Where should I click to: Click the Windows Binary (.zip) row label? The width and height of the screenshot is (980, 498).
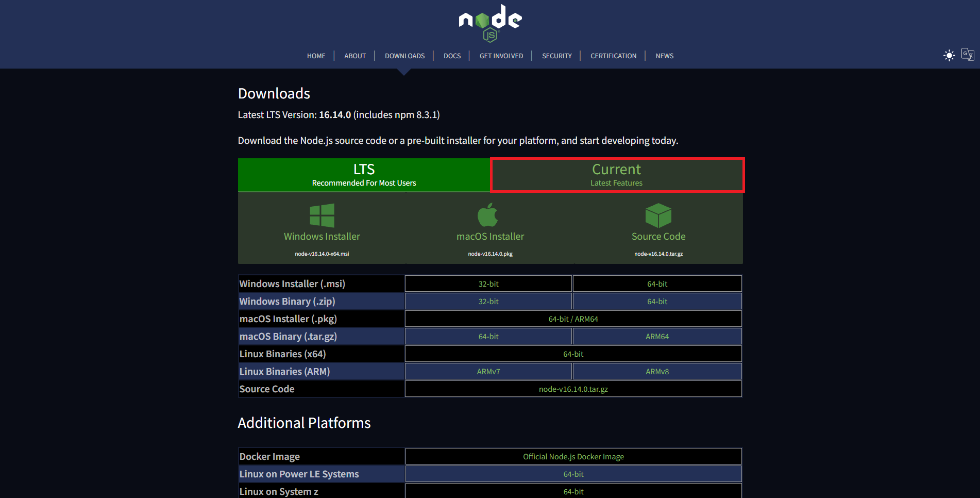pos(287,301)
